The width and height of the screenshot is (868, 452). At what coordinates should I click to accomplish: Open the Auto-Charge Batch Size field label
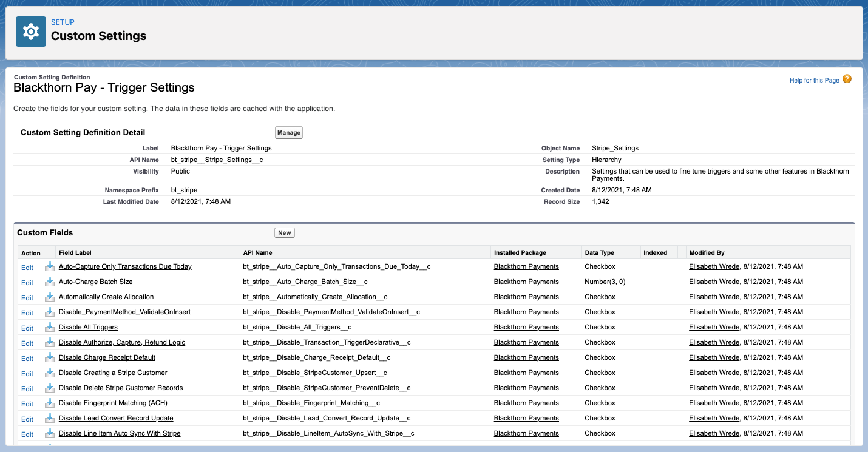pyautogui.click(x=96, y=282)
